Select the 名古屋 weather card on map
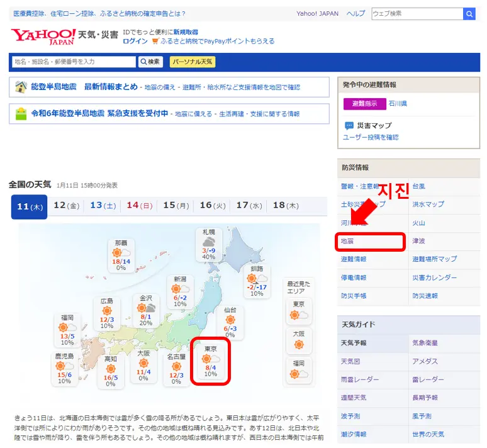This screenshot has height=448, width=487. [176, 369]
